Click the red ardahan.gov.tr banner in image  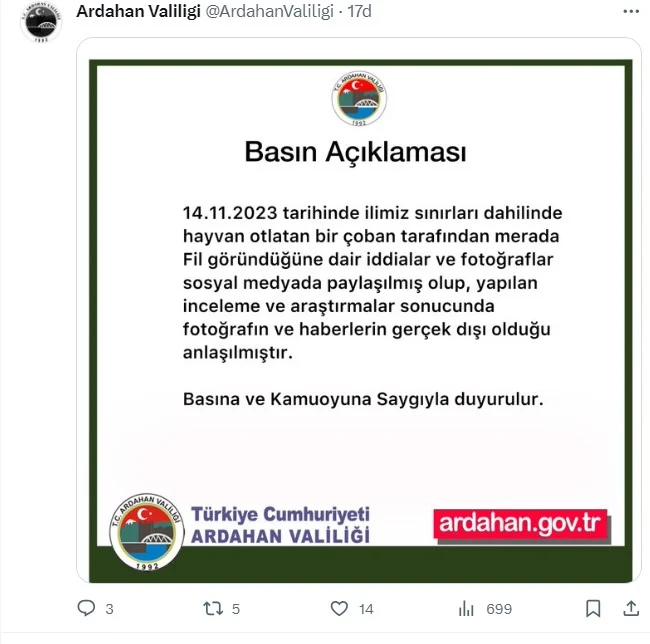(x=521, y=525)
